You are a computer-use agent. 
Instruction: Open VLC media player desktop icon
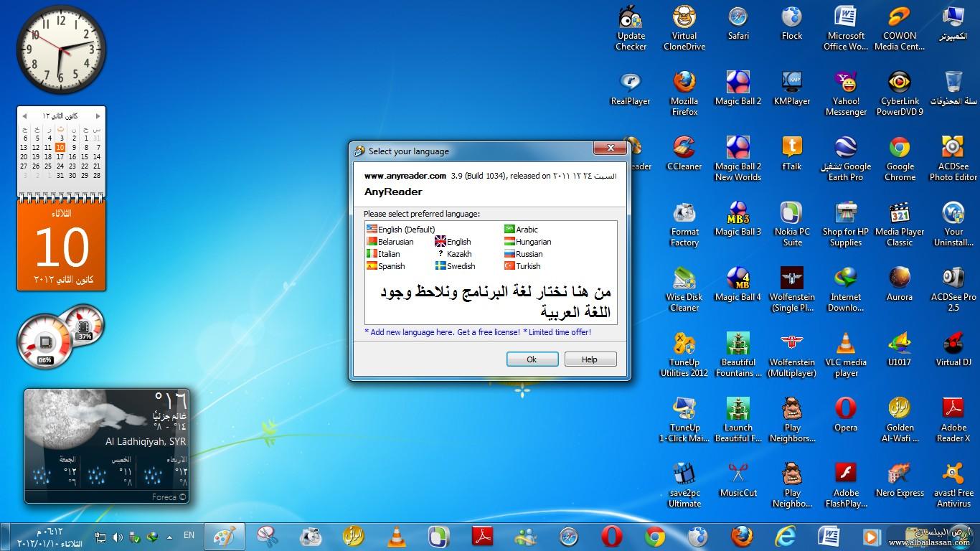click(x=846, y=355)
